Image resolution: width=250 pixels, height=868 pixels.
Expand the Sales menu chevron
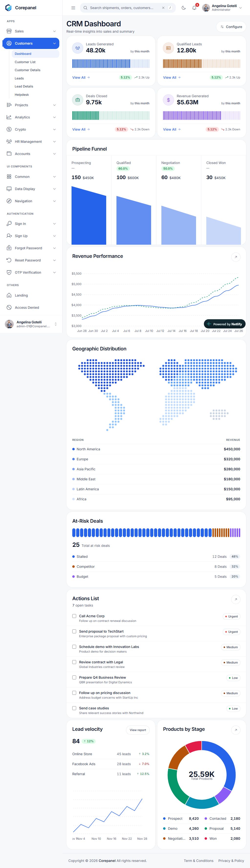coord(54,31)
